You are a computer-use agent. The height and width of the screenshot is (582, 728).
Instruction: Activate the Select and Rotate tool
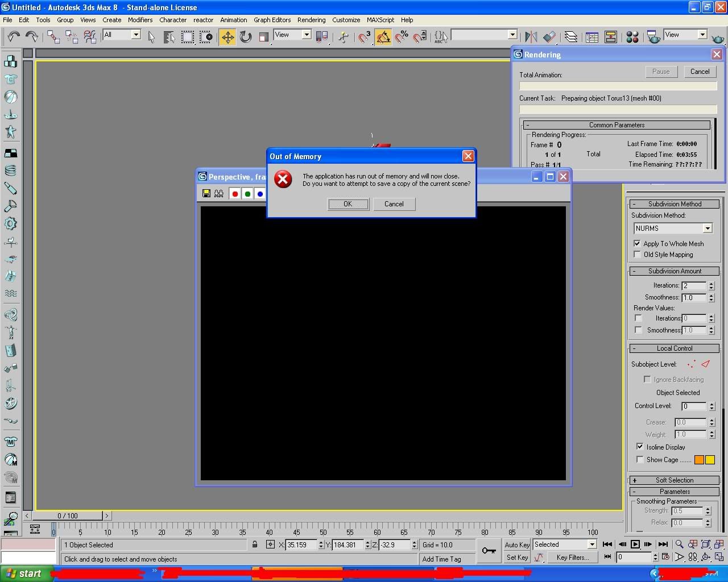click(x=246, y=37)
